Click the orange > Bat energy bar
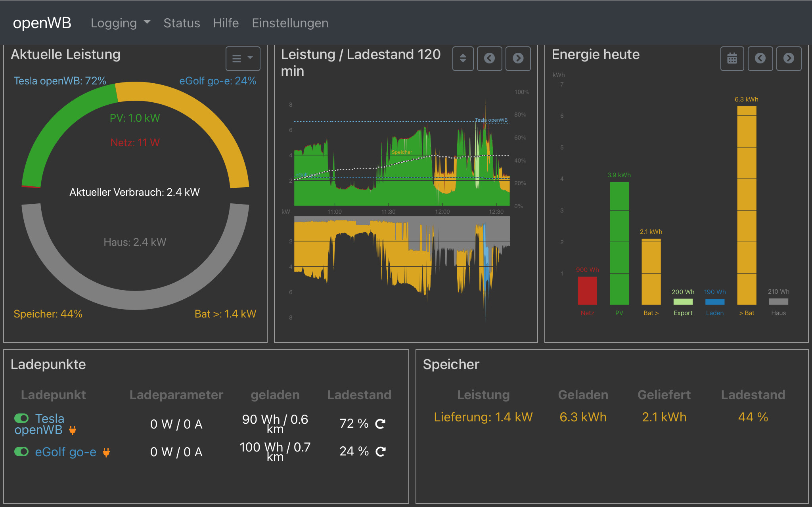812x507 pixels. 747,205
